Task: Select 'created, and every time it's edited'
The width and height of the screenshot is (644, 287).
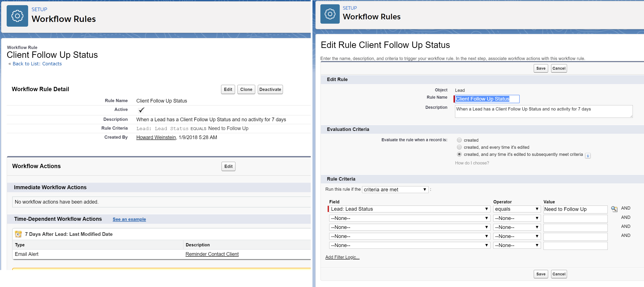Action: (459, 147)
